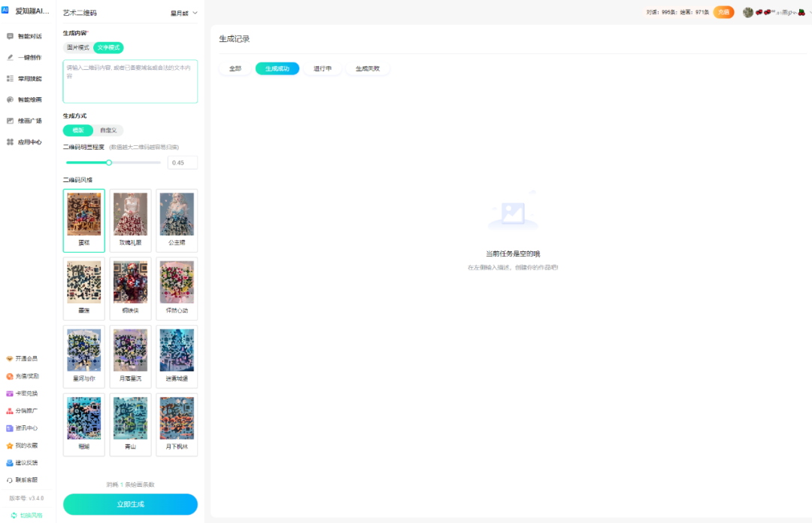Open 应用中心 apps grid icon
The height and width of the screenshot is (523, 812).
click(10, 142)
